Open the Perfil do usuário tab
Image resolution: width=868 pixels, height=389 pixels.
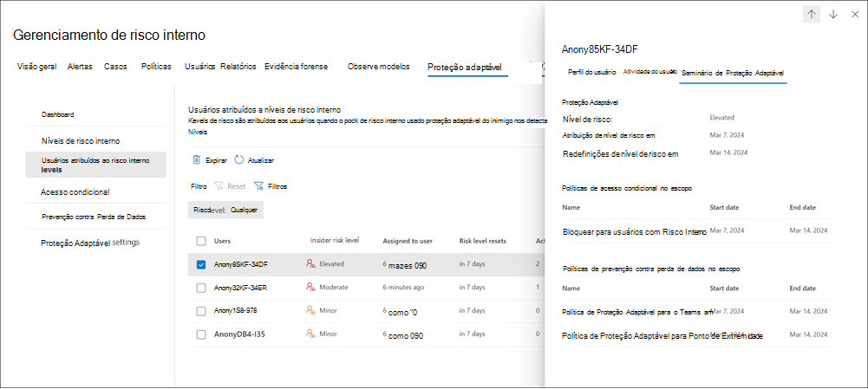(x=591, y=73)
